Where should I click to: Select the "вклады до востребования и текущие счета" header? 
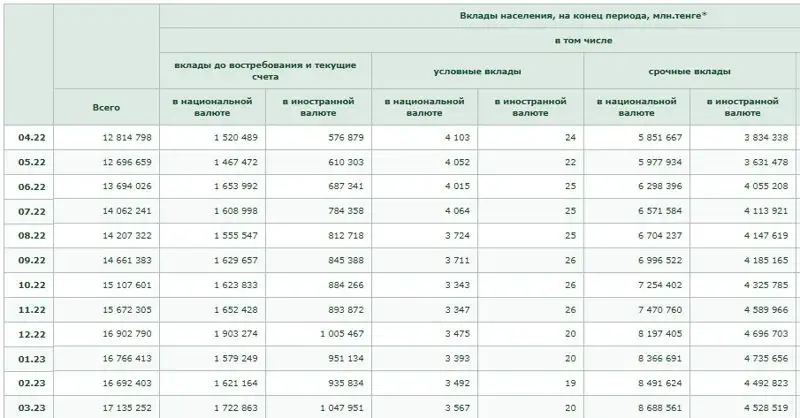click(x=265, y=71)
